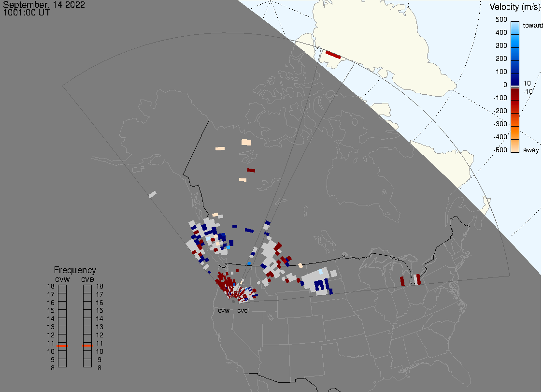
Task: Click the 200 label on the velocity scale
Action: (501, 58)
